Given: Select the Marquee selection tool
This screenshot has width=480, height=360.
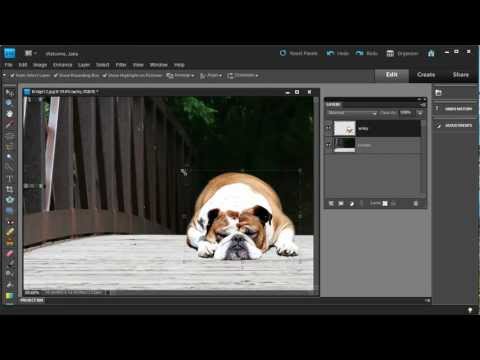Looking at the screenshot, I should point(10,136).
